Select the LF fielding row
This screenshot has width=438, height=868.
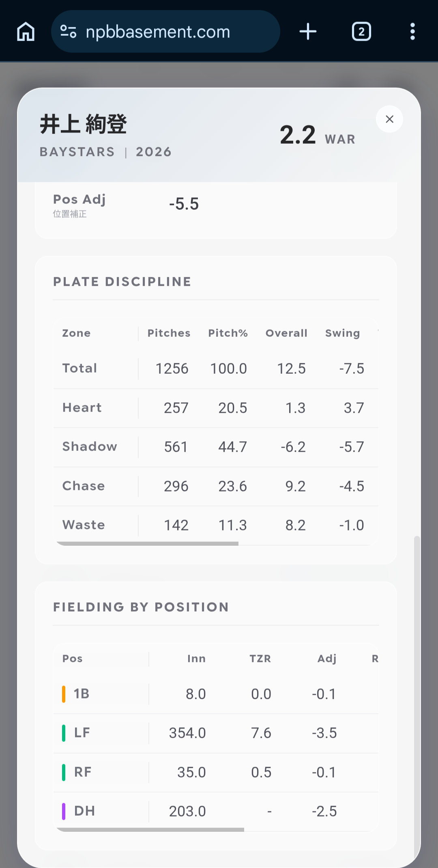(216, 733)
